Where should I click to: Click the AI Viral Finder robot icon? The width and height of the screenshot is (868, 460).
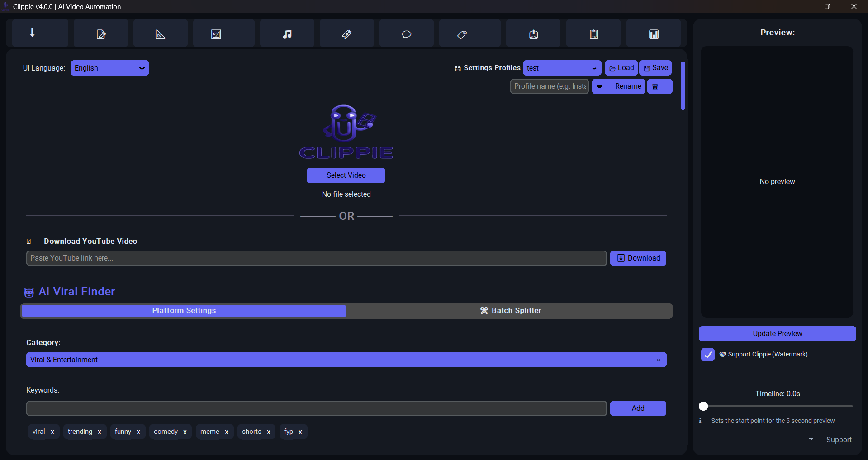tap(29, 293)
